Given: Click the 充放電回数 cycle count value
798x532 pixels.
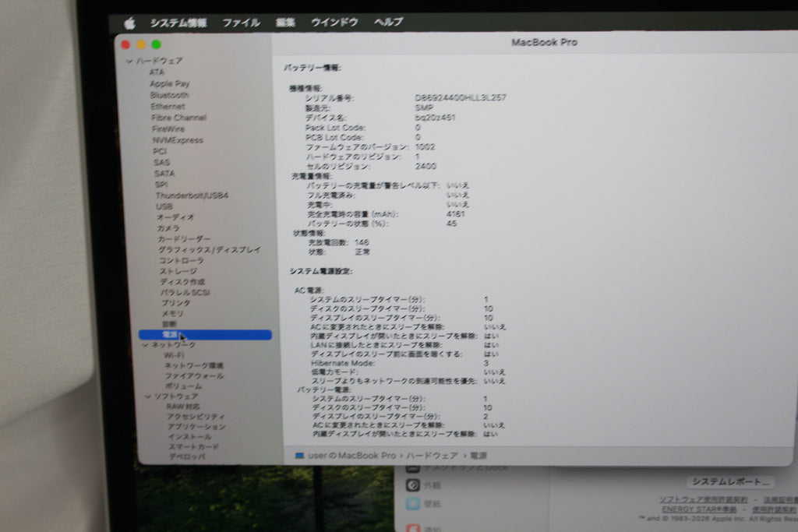Looking at the screenshot, I should point(362,242).
